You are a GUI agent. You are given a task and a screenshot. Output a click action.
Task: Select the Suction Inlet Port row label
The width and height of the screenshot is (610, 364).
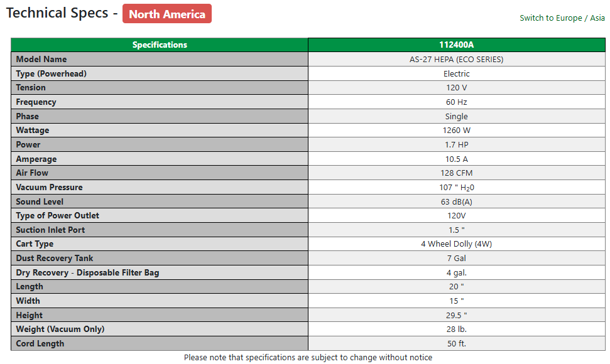click(x=50, y=230)
